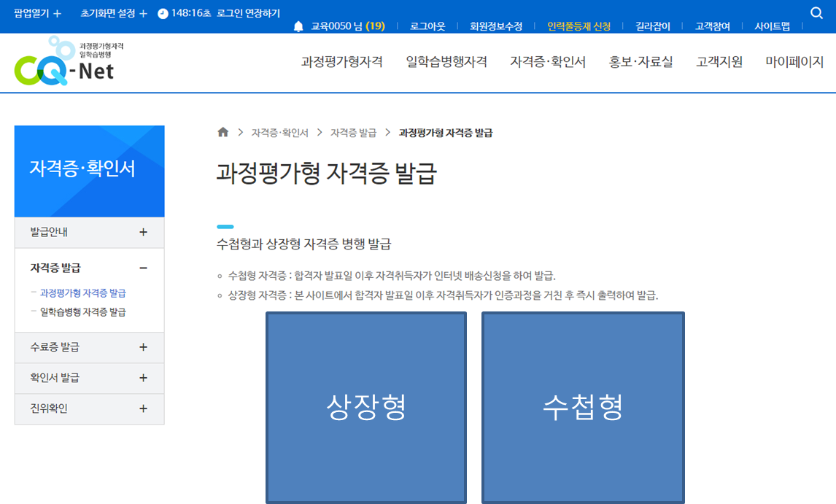Open 홍보·자료실 main menu
This screenshot has height=504, width=836.
[x=641, y=62]
